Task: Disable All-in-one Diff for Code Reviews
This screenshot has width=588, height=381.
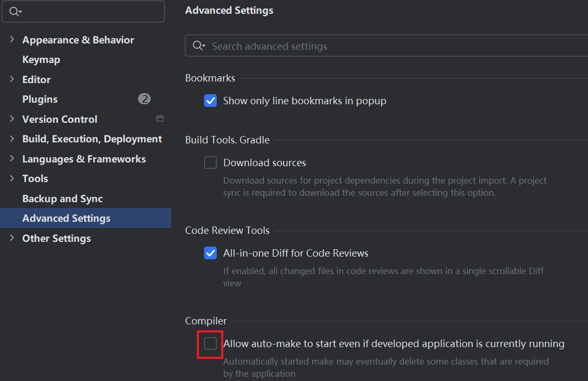Action: pos(210,253)
